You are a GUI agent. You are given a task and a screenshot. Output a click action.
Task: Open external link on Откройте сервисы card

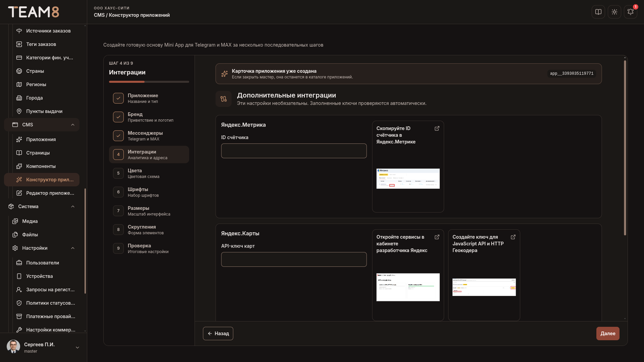[x=437, y=237]
